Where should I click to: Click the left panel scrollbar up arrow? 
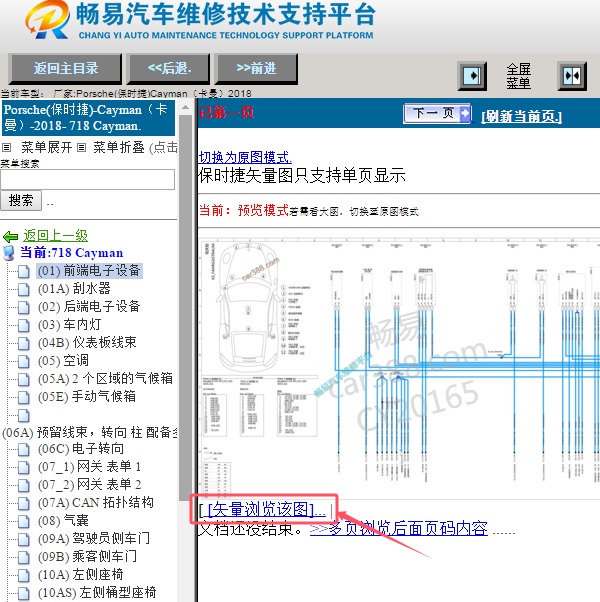click(x=185, y=108)
